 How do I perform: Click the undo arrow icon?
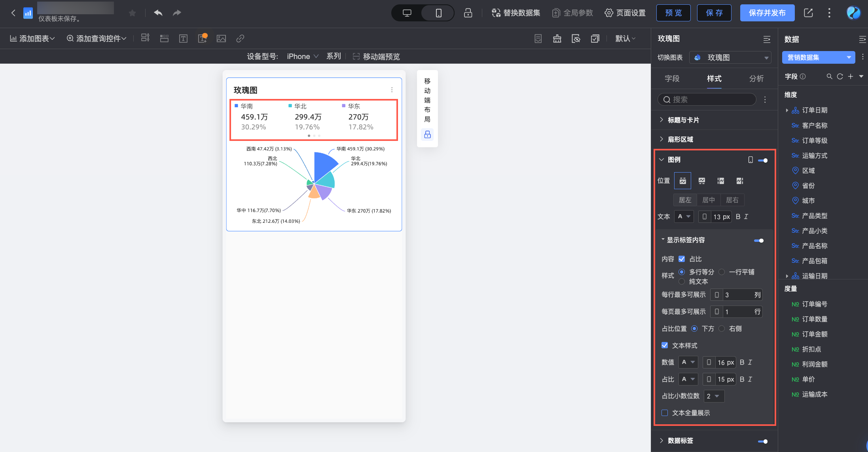(x=158, y=13)
